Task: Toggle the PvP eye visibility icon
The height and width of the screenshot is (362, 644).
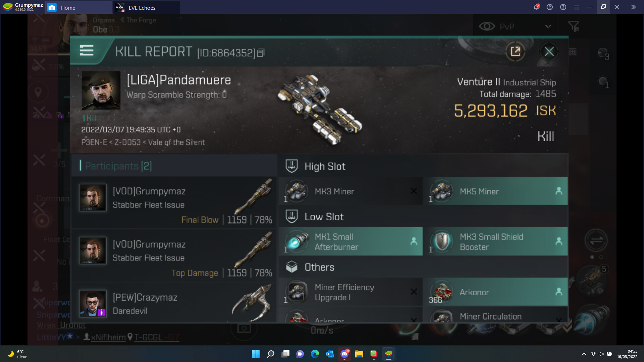Action: [x=487, y=26]
